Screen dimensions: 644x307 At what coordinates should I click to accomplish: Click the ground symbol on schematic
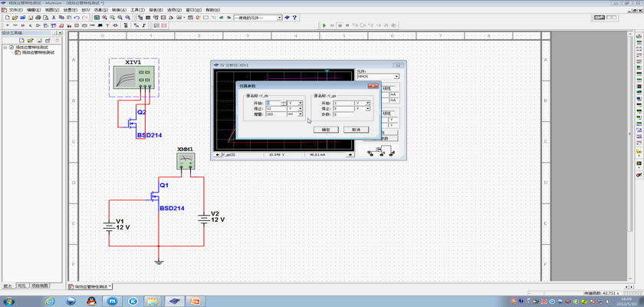click(159, 262)
